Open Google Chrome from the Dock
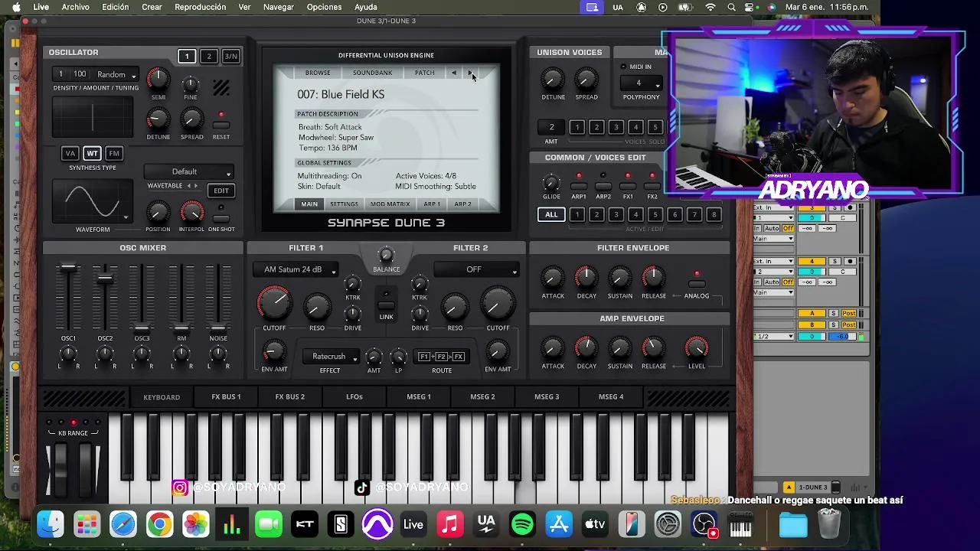Viewport: 980px width, 551px height. [x=159, y=525]
